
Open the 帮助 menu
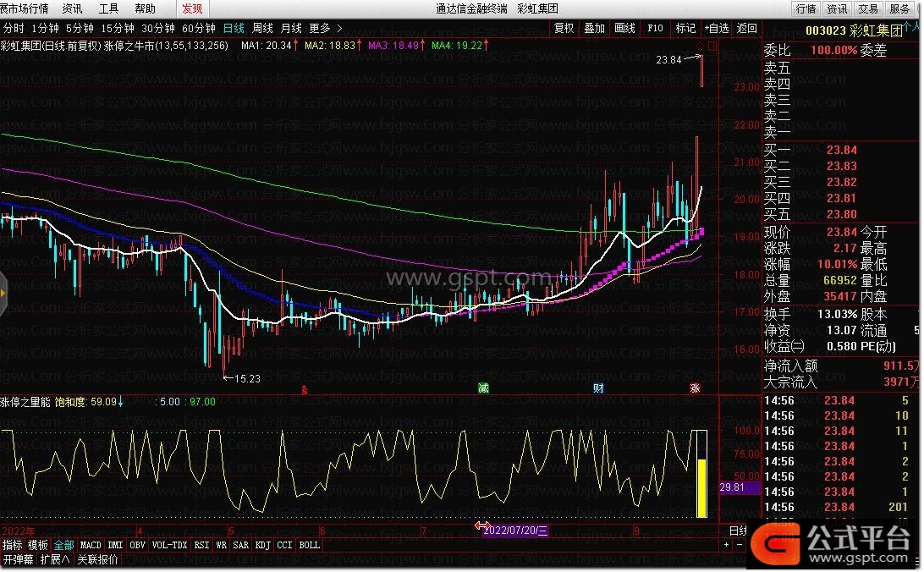pos(145,8)
